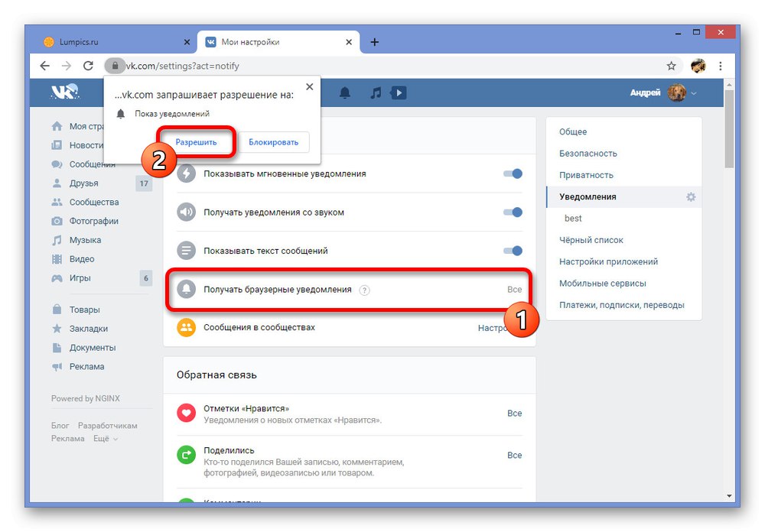Close the permission popup with X
The height and width of the screenshot is (532, 765).
(x=309, y=87)
